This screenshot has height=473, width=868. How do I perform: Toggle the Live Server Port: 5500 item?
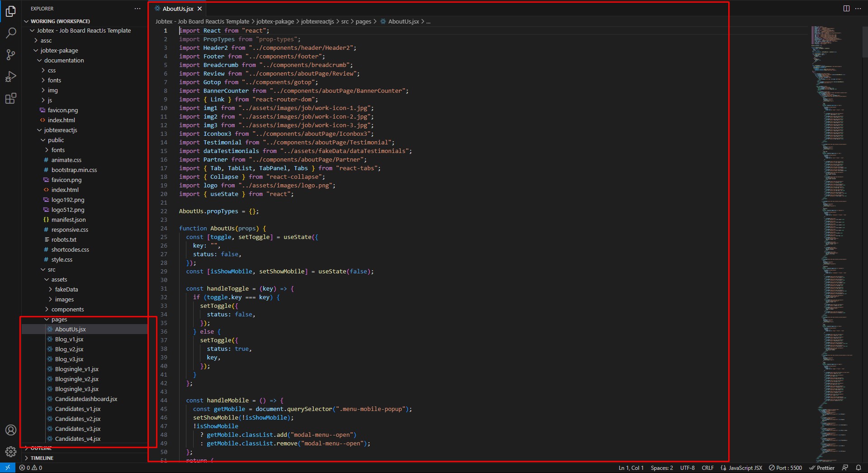click(785, 468)
